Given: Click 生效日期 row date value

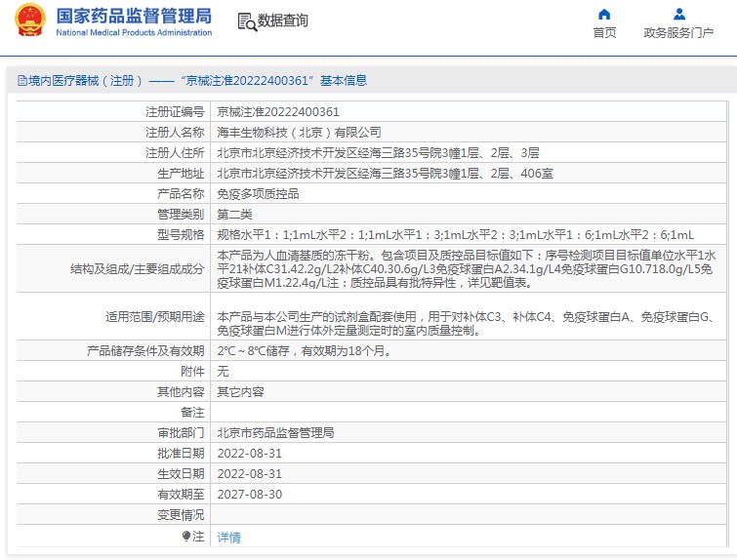Looking at the screenshot, I should coord(250,474).
